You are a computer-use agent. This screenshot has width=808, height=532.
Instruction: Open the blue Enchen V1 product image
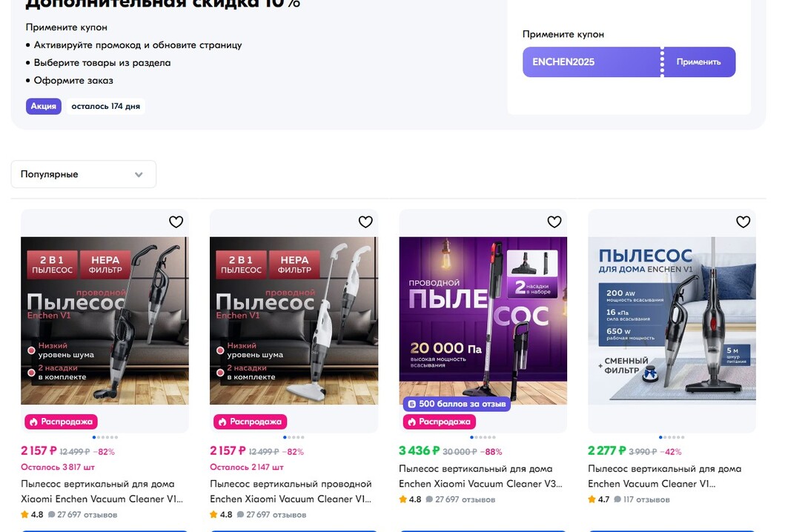[672, 320]
